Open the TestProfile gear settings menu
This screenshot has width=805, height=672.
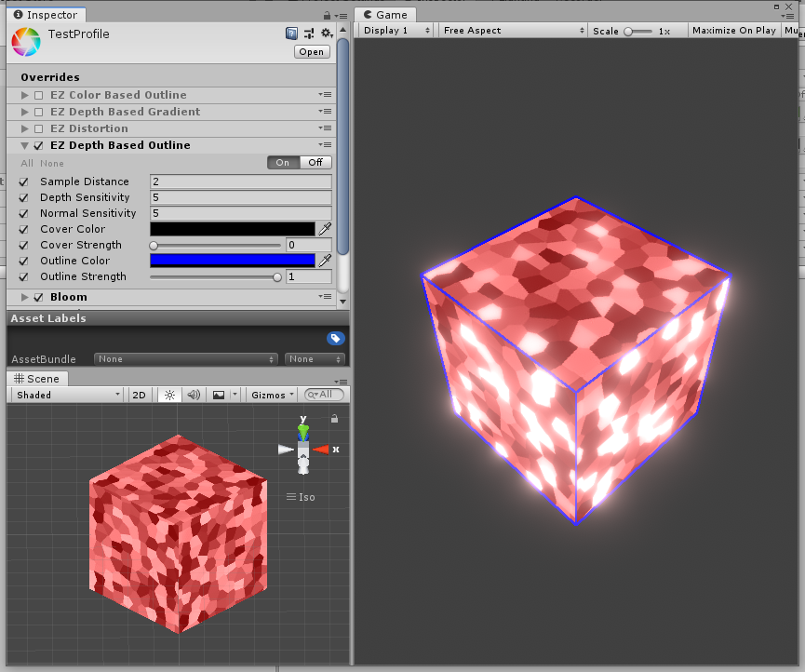tap(327, 34)
